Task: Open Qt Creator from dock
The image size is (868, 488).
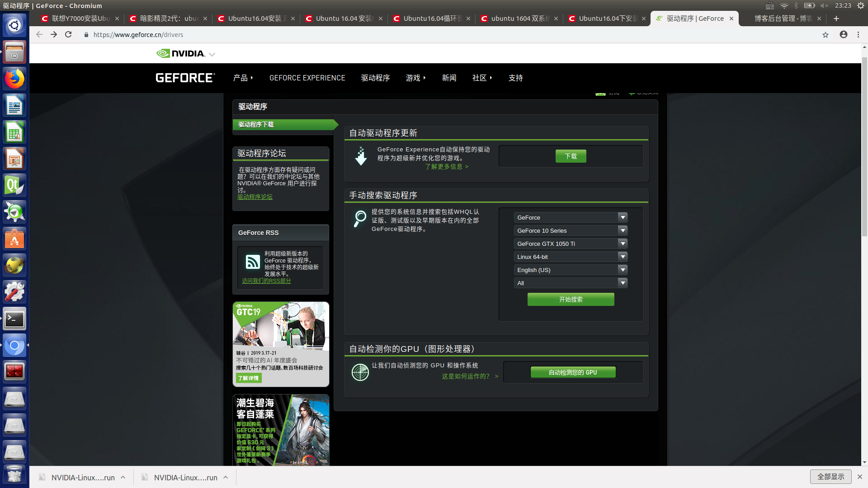Action: (x=14, y=185)
